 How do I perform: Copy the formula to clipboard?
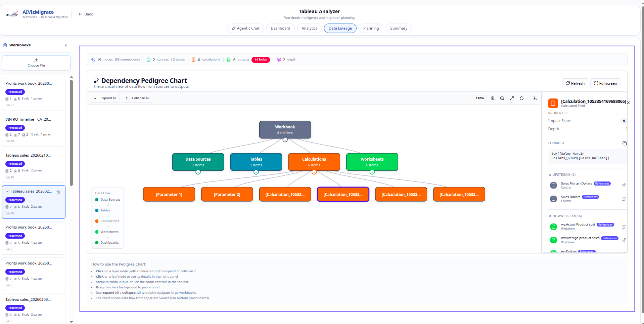click(x=625, y=143)
